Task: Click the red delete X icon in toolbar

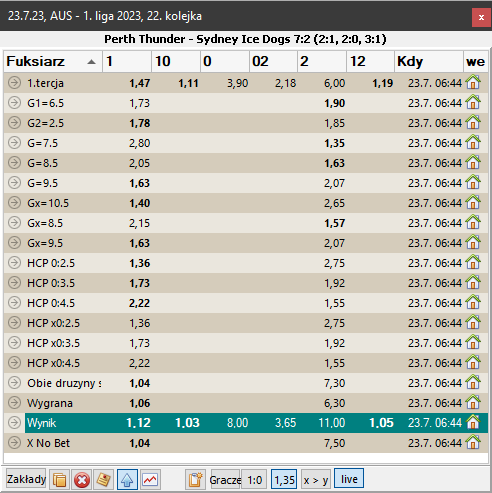Action: (x=82, y=480)
